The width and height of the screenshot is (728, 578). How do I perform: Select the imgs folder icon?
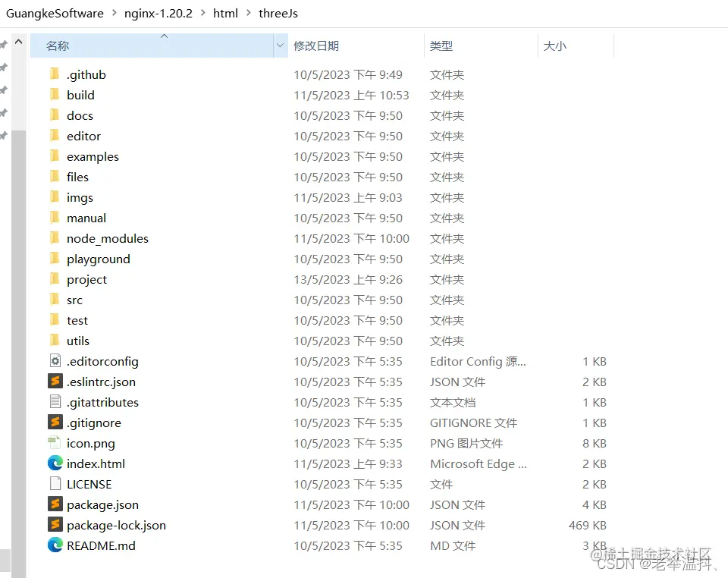coord(55,197)
